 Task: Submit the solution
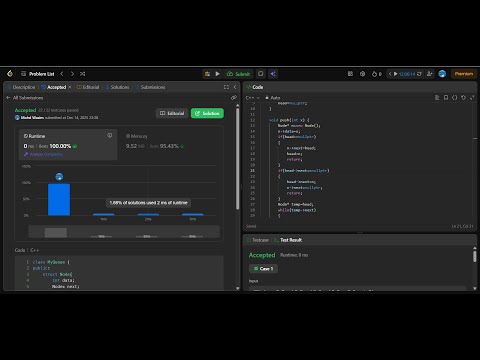tap(238, 74)
